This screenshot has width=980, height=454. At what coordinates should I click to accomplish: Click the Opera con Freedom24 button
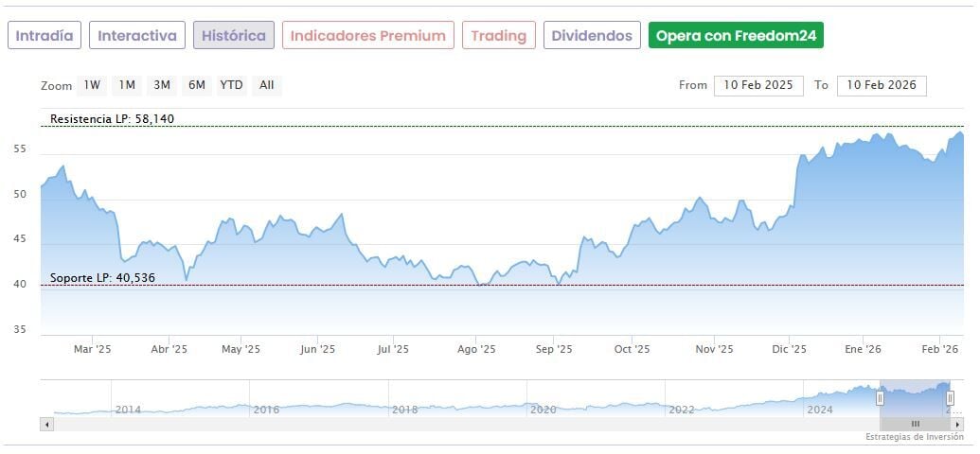736,36
